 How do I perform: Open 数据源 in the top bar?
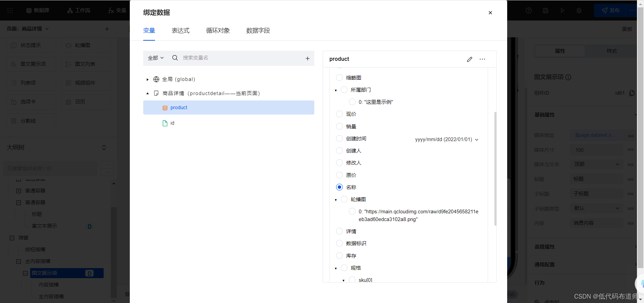pos(38,10)
